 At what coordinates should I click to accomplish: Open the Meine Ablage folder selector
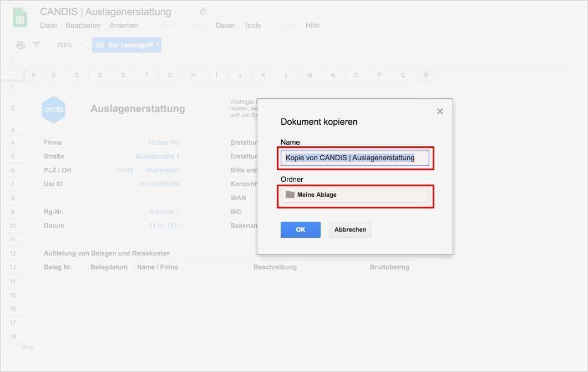click(x=355, y=195)
